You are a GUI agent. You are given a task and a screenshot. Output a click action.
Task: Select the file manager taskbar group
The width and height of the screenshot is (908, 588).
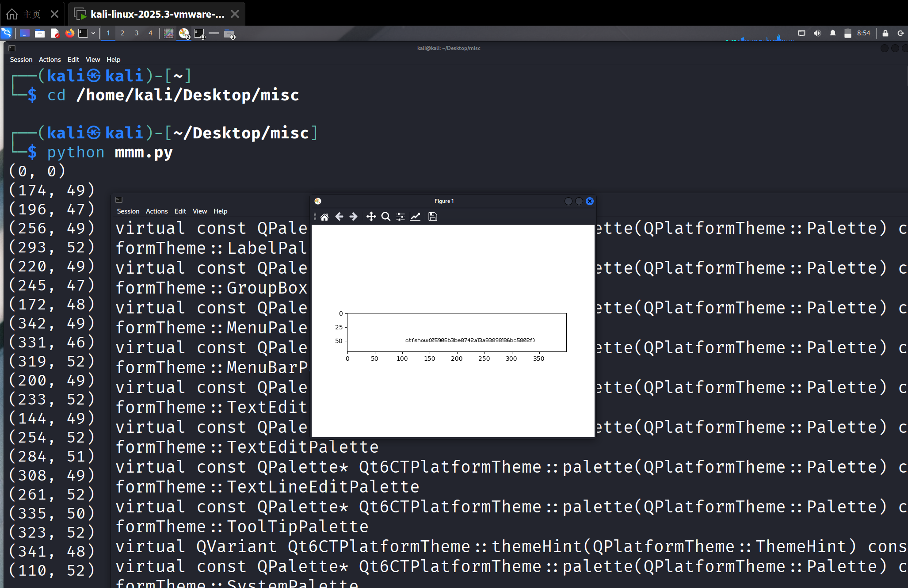coord(229,34)
